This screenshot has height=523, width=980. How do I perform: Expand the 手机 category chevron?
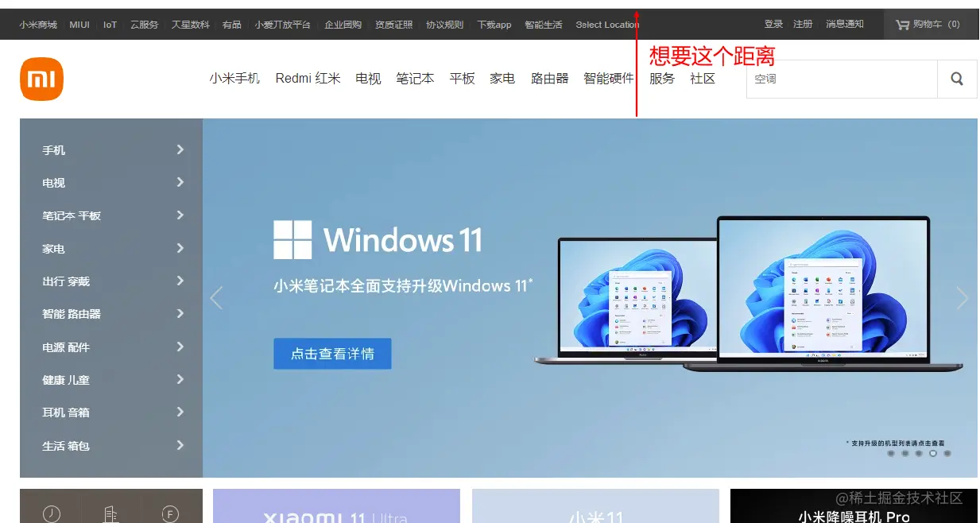180,149
